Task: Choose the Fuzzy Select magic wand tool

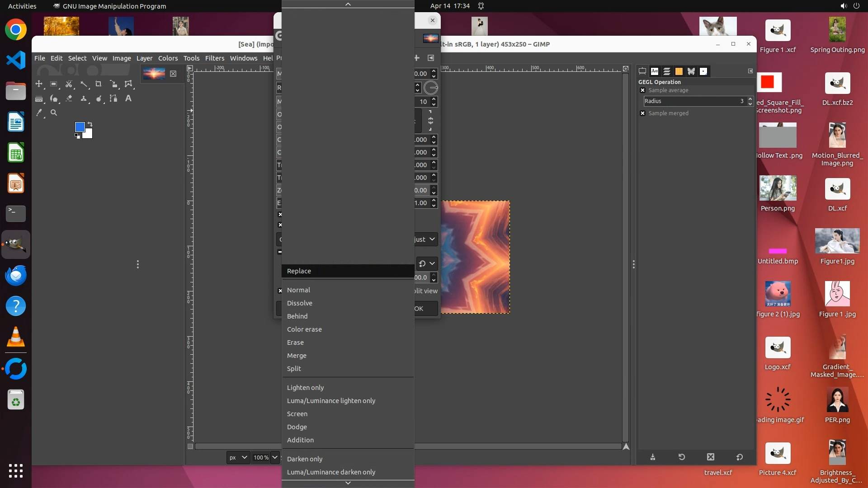Action: [84, 84]
